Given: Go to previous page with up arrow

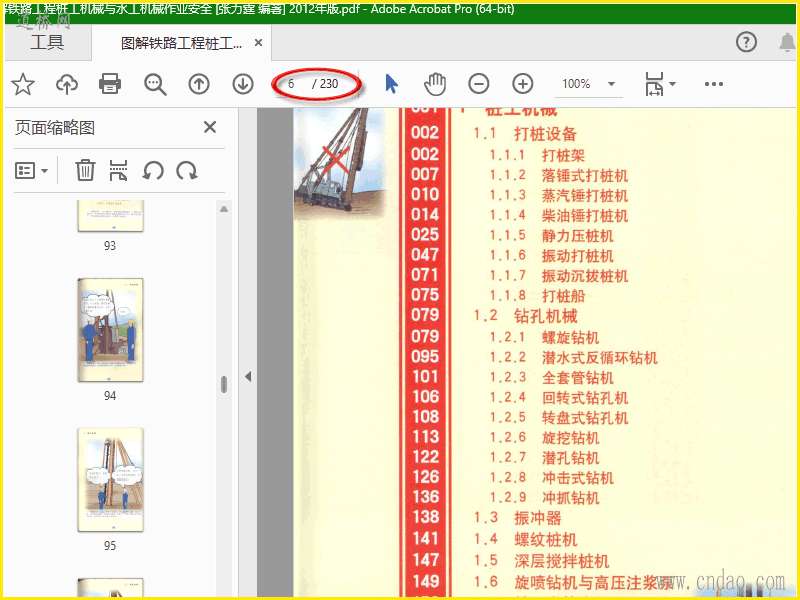Looking at the screenshot, I should pyautogui.click(x=199, y=84).
